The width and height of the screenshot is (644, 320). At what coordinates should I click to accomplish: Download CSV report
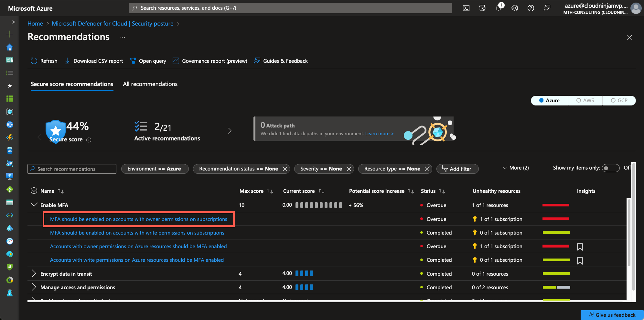[94, 61]
